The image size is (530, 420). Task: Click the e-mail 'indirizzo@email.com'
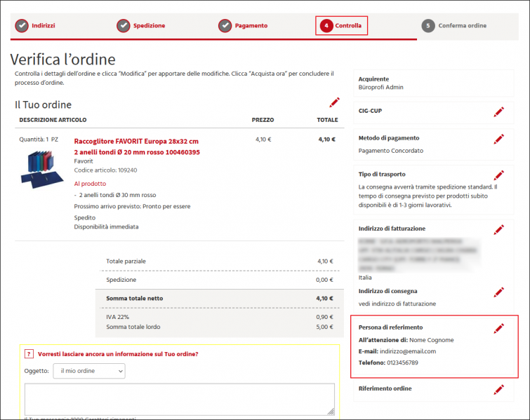408,351
